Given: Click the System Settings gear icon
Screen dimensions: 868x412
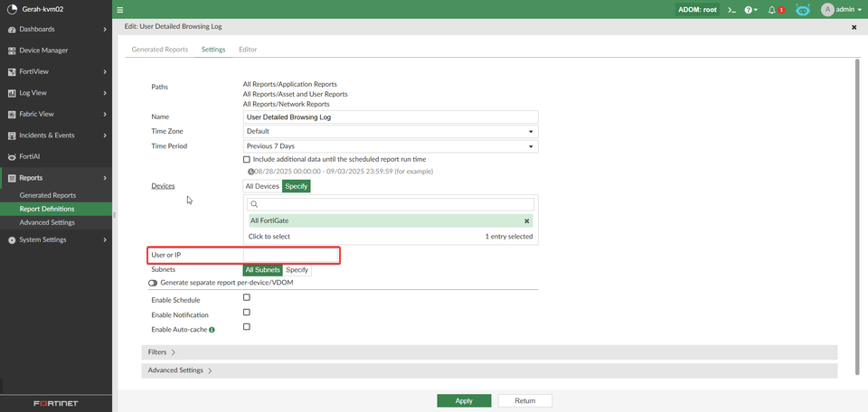Looking at the screenshot, I should [x=12, y=240].
